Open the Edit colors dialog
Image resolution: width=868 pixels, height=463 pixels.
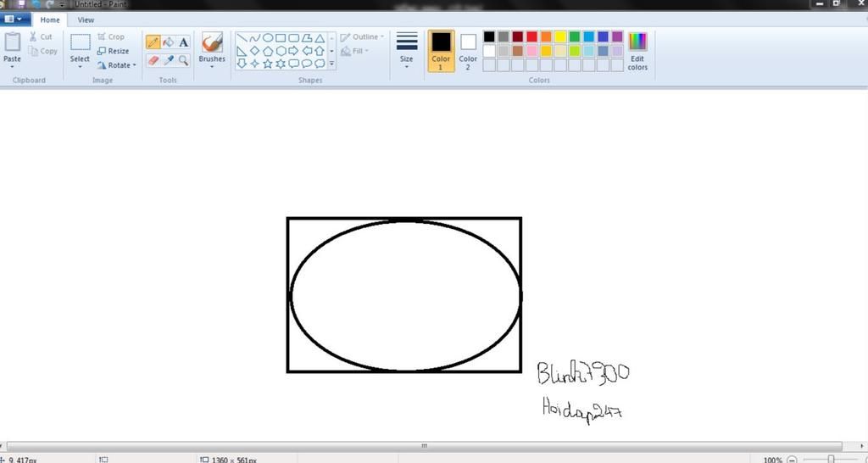pyautogui.click(x=637, y=51)
